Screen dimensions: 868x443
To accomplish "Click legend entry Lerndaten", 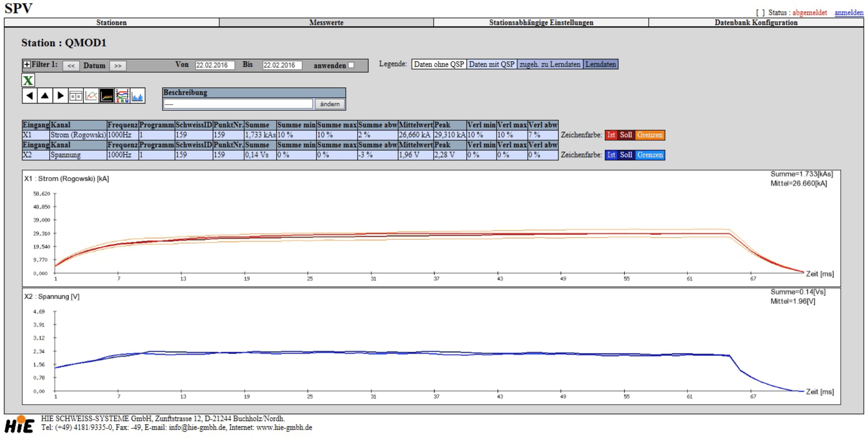I will pyautogui.click(x=601, y=64).
